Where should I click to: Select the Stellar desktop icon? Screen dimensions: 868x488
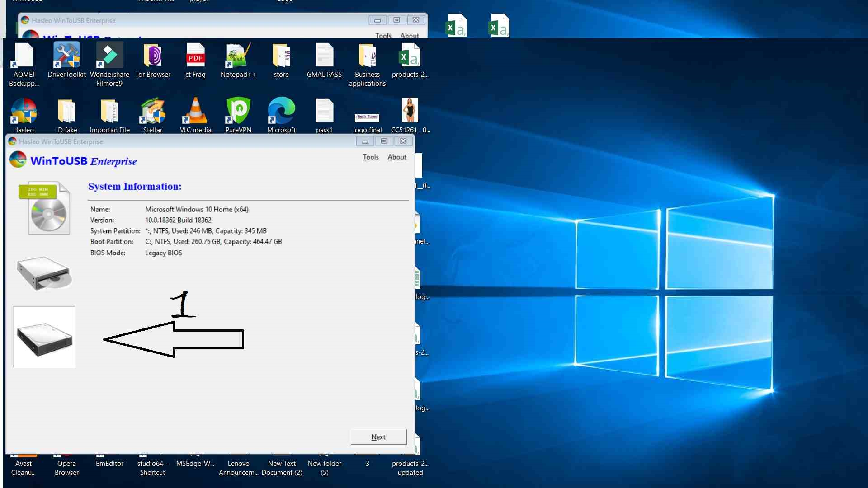pyautogui.click(x=153, y=116)
